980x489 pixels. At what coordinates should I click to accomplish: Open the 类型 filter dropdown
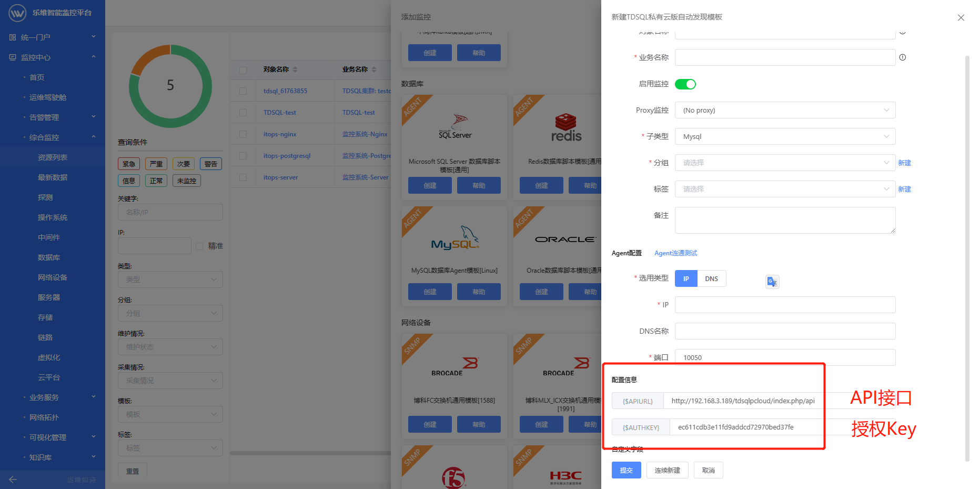[x=170, y=280]
